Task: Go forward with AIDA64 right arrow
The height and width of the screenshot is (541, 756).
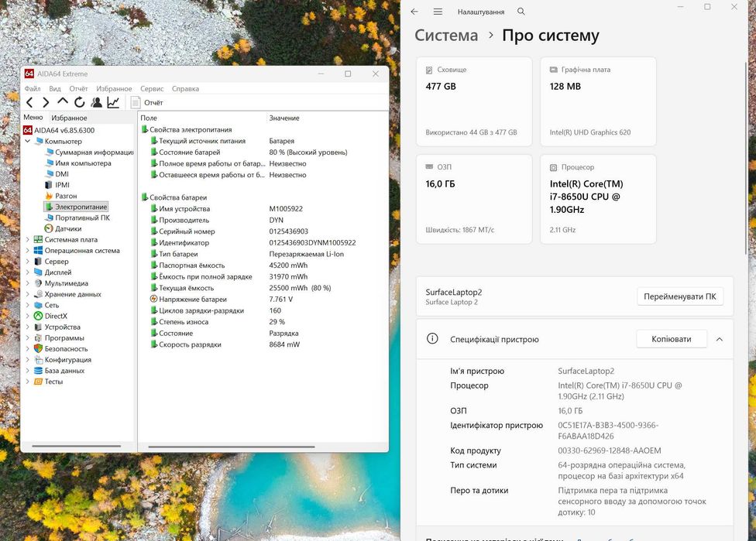Action: point(46,102)
